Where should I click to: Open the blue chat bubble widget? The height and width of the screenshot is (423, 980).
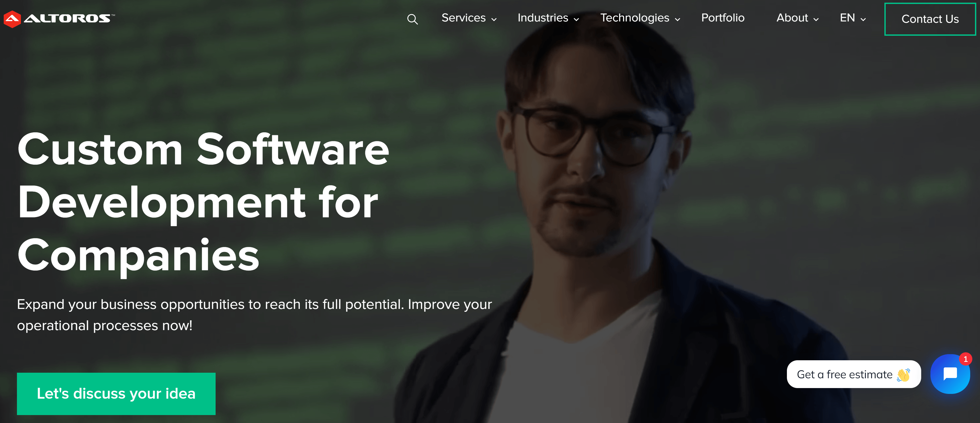(x=950, y=374)
